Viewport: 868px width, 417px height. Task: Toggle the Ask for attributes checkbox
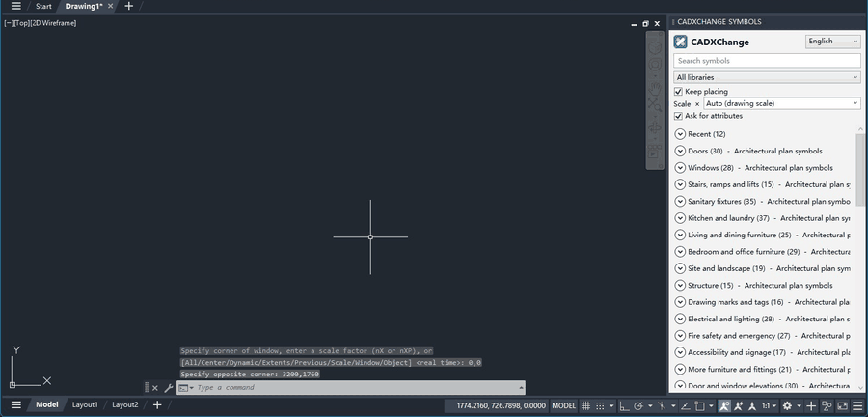(678, 116)
